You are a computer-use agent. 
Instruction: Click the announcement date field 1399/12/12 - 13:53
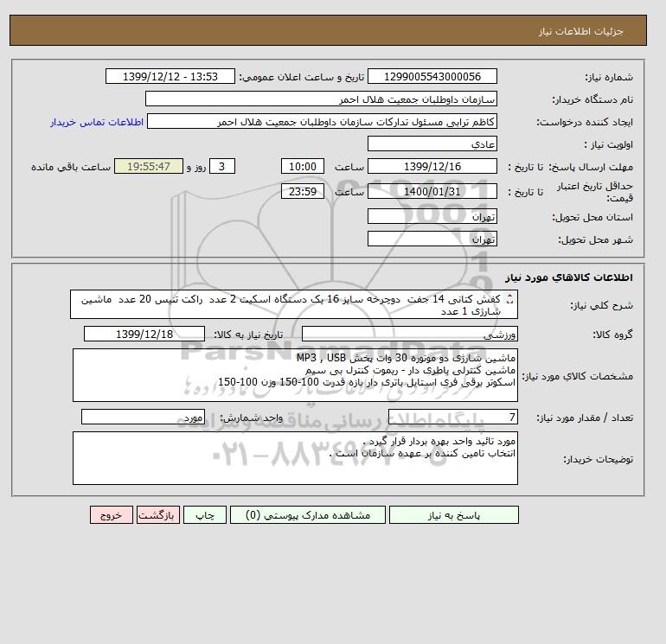click(x=170, y=77)
